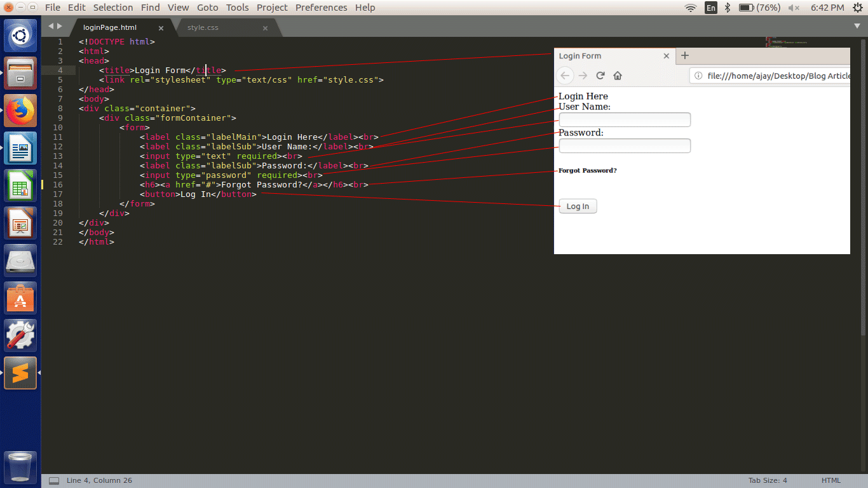
Task: Click the Sublime Text dock icon
Action: click(20, 373)
